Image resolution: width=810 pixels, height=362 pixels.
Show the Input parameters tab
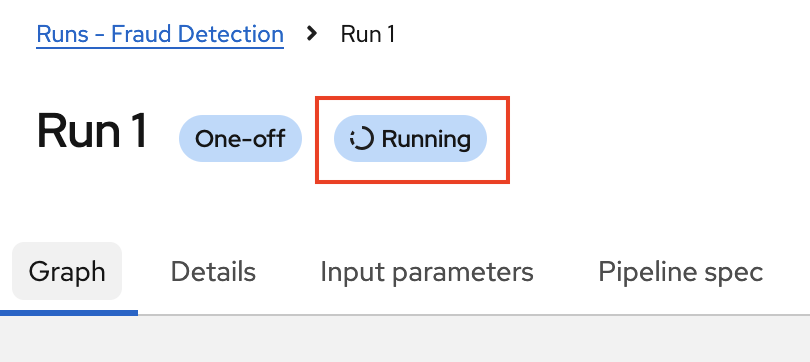coord(427,272)
